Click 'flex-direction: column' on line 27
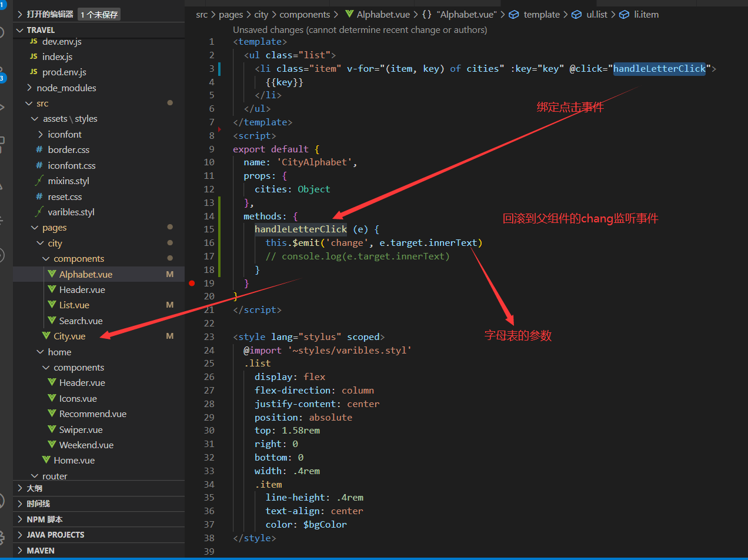The width and height of the screenshot is (748, 560). 314,391
